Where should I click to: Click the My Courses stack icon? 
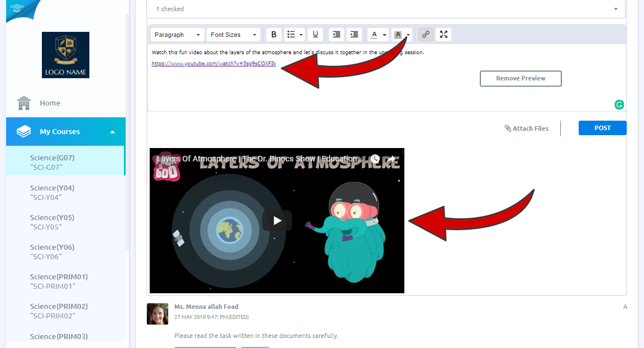(x=23, y=131)
